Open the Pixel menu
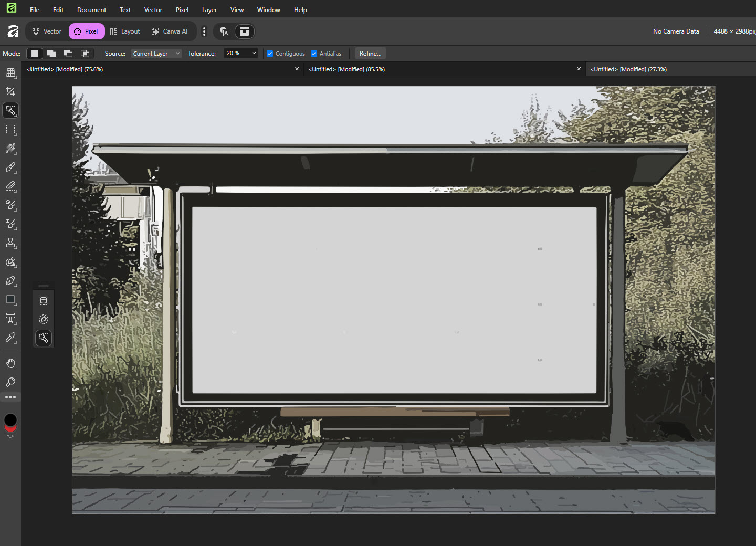The width and height of the screenshot is (756, 546). [x=182, y=10]
